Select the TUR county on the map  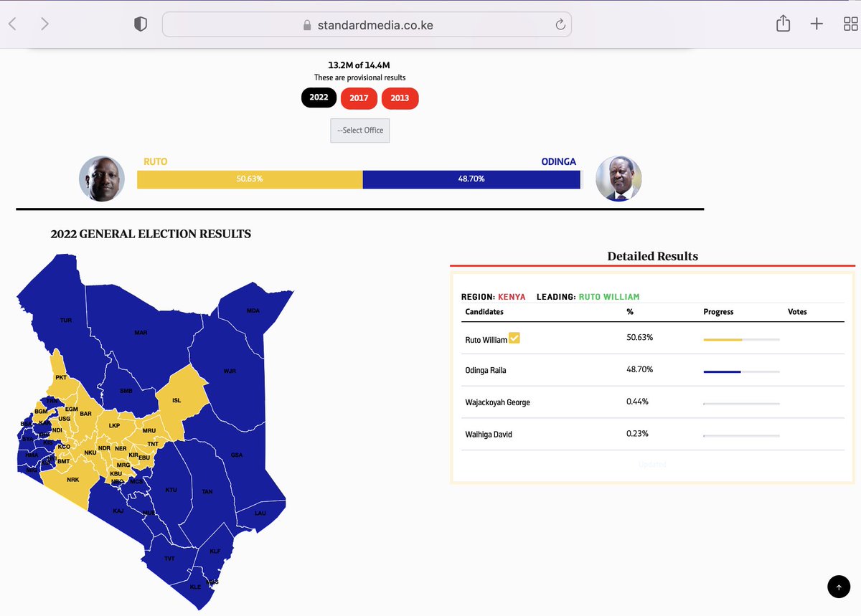pyautogui.click(x=65, y=320)
